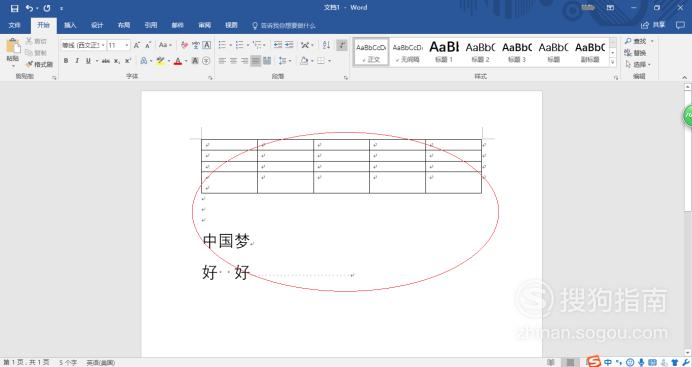Image resolution: width=692 pixels, height=367 pixels.
Task: Click the Undo arrow icon
Action: (29, 8)
